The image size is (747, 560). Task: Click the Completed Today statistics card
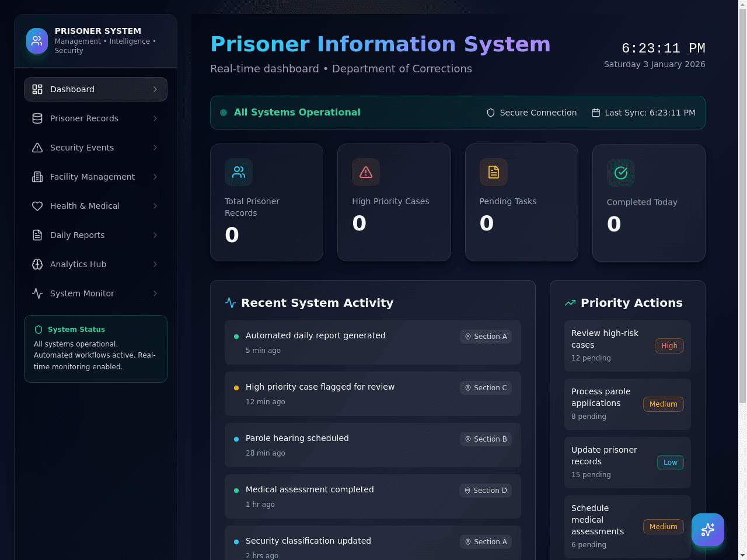pyautogui.click(x=649, y=203)
